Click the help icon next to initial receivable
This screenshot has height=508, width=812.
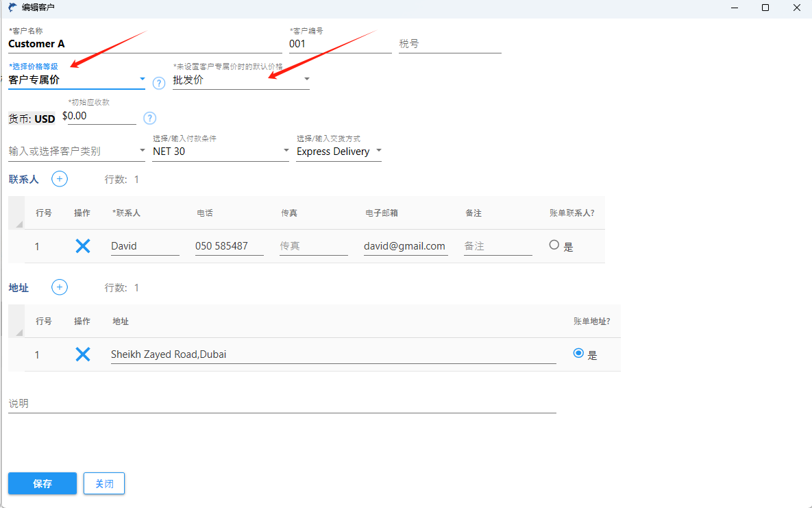(x=149, y=118)
